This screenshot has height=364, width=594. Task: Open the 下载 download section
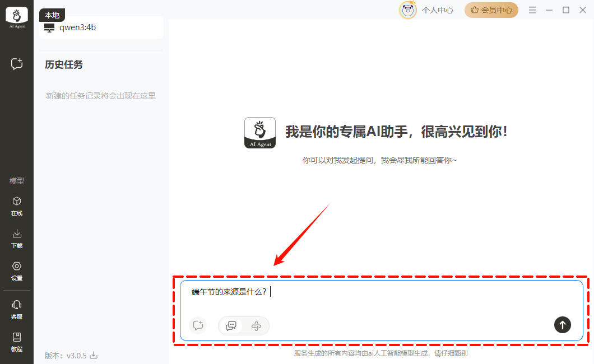coord(17,238)
